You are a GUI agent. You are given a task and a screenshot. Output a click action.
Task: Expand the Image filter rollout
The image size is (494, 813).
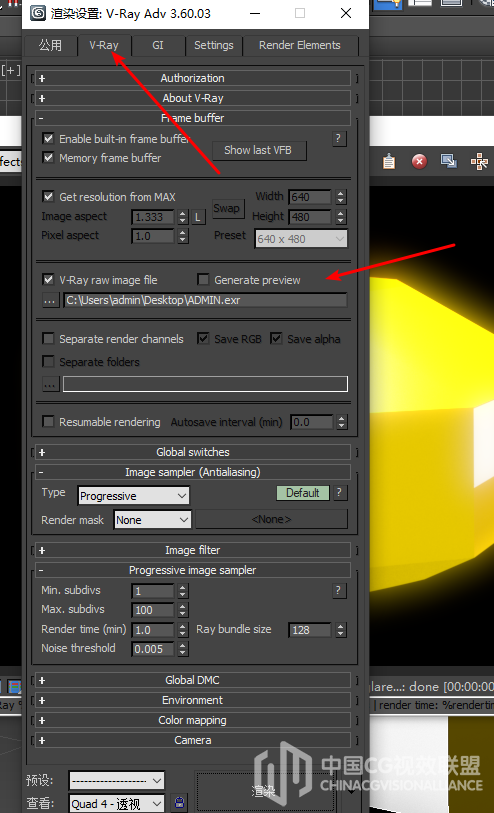pos(193,550)
